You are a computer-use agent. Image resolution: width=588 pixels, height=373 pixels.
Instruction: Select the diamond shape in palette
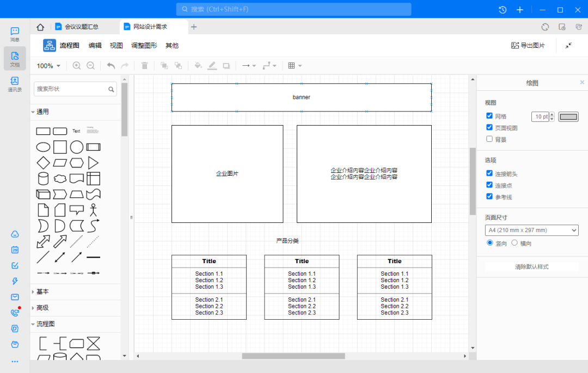tap(43, 163)
